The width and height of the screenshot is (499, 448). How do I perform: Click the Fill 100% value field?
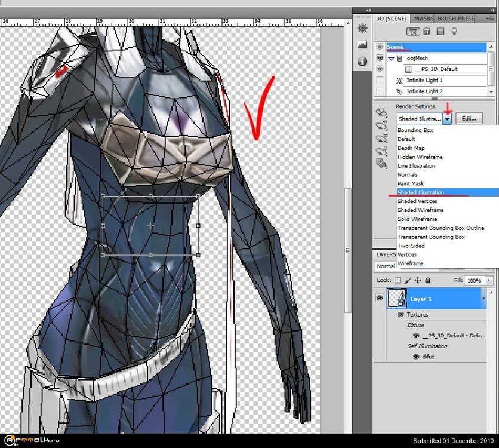point(474,280)
